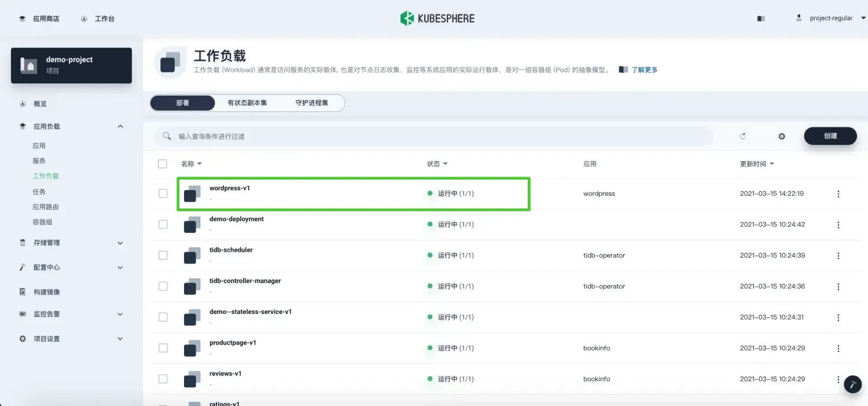Image resolution: width=868 pixels, height=406 pixels.
Task: Check the checkbox for wordpress-v1
Action: (x=163, y=193)
